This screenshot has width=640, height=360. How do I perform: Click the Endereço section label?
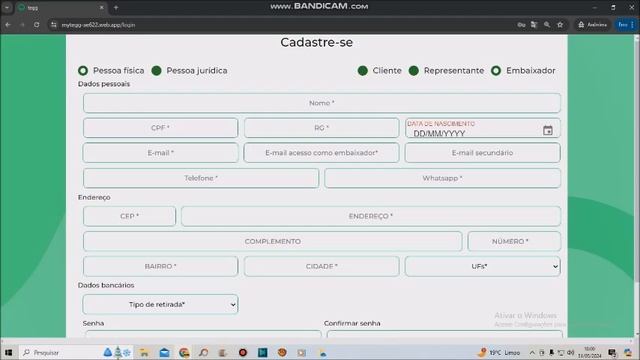tap(94, 197)
